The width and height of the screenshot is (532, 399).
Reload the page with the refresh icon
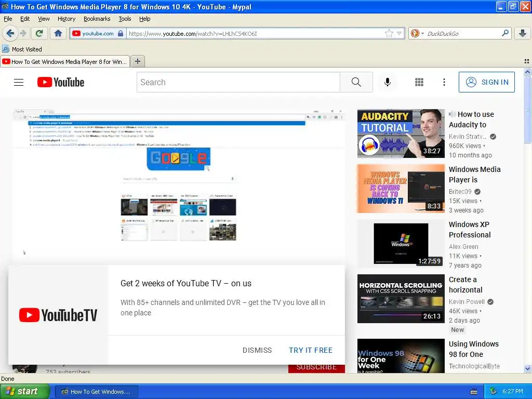[x=39, y=33]
